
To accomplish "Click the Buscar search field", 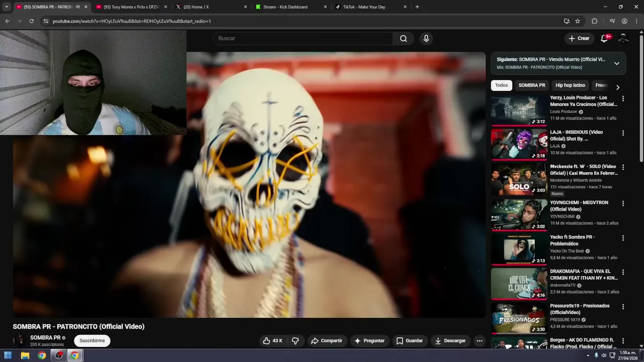I will pyautogui.click(x=303, y=38).
